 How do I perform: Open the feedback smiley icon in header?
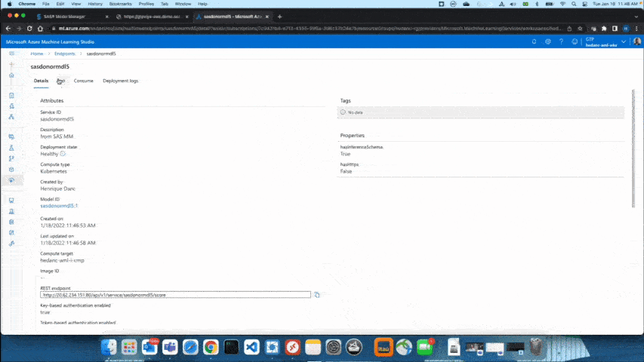(575, 41)
